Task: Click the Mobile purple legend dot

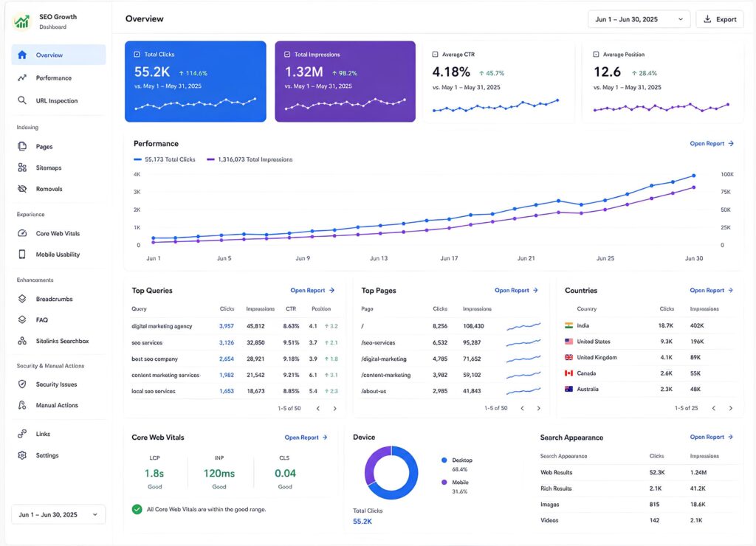Action: point(444,483)
